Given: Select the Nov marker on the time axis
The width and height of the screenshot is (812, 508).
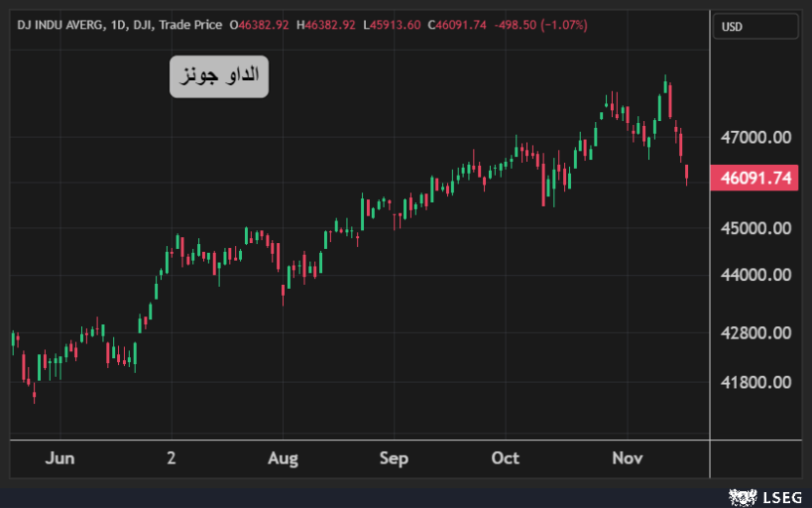Looking at the screenshot, I should tap(627, 458).
